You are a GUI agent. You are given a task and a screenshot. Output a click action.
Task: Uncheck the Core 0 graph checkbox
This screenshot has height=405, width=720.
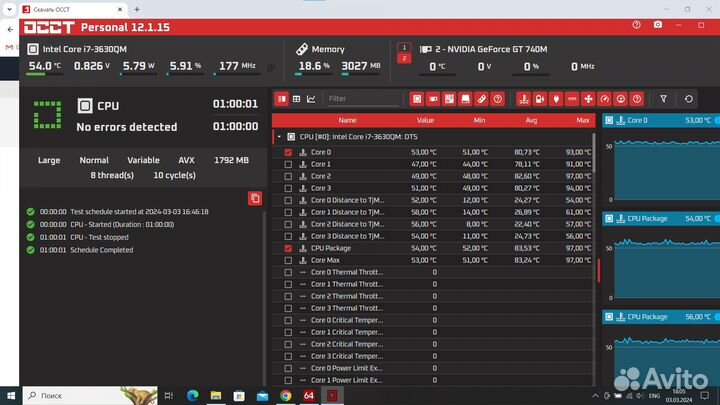288,152
